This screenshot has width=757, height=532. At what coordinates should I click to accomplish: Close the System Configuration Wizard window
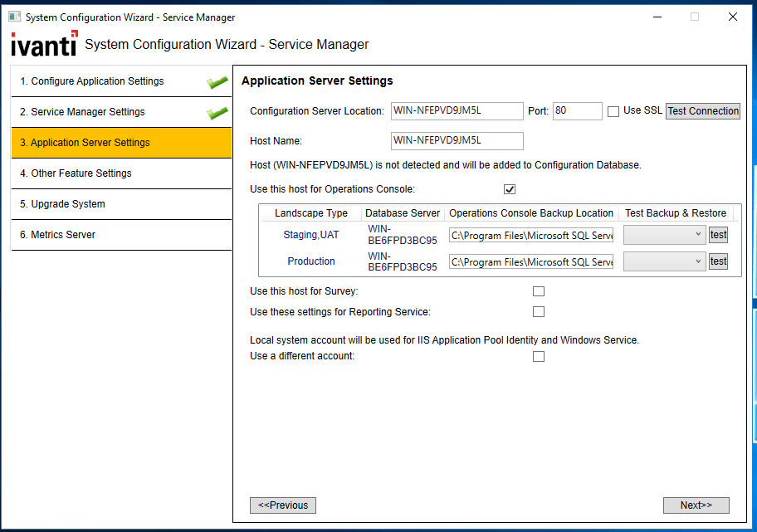tap(732, 17)
